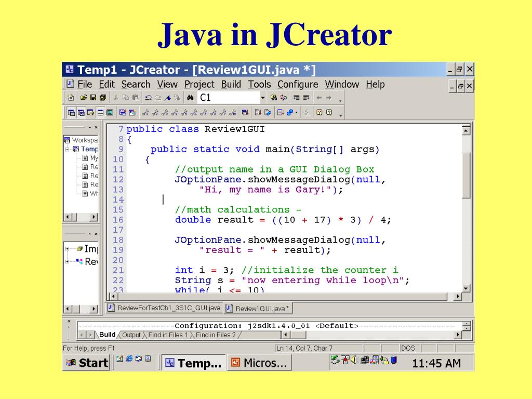
Task: Toggle the teal full-screen view button
Action: tap(110, 113)
